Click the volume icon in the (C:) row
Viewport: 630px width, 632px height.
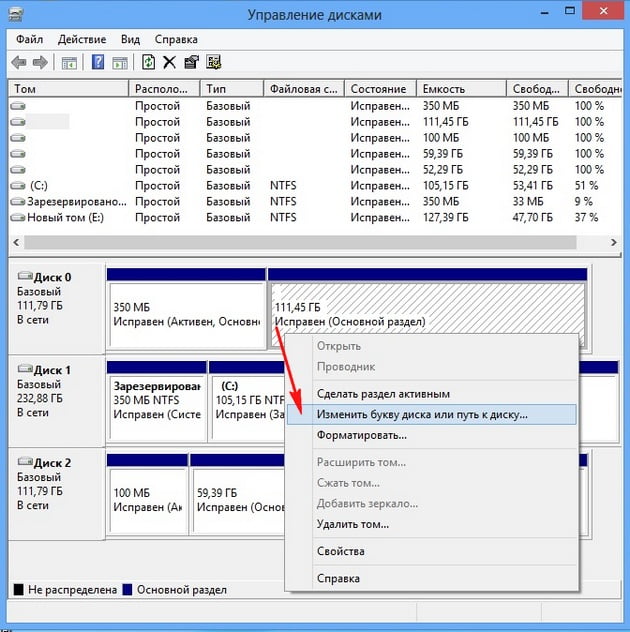pyautogui.click(x=17, y=186)
